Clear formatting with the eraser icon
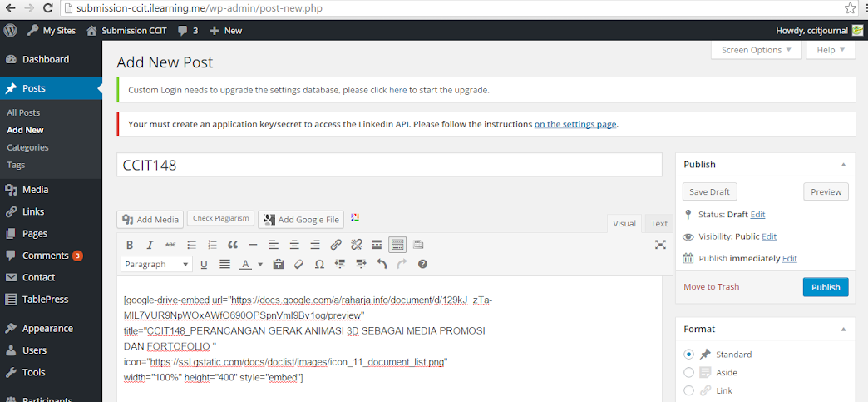 [x=299, y=265]
